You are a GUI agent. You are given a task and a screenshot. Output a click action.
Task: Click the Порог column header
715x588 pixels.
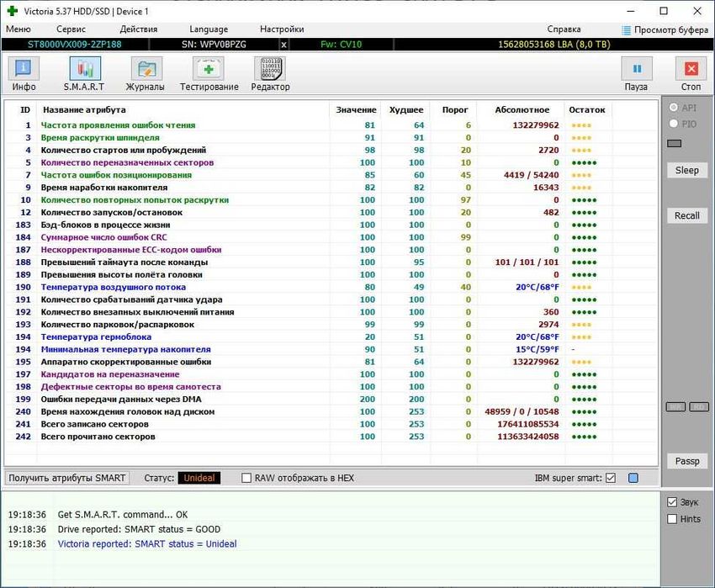click(x=454, y=109)
